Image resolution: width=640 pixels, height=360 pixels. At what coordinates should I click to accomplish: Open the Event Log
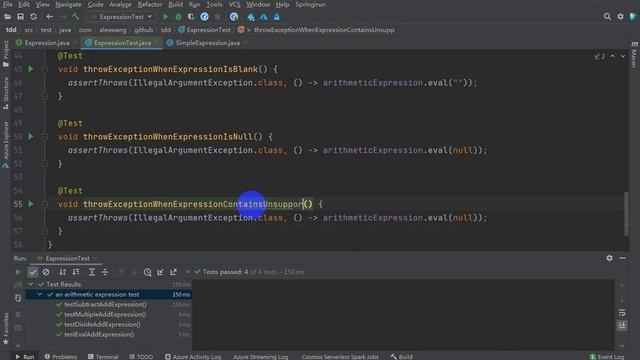point(607,356)
